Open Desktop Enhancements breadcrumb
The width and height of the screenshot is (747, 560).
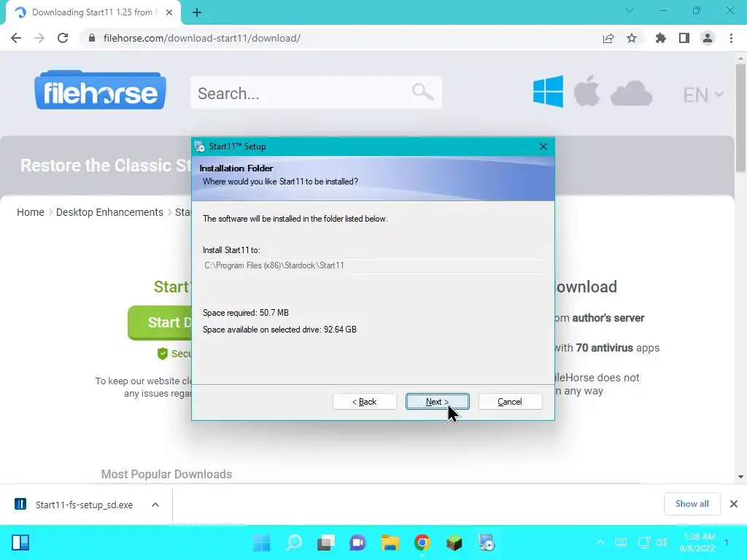coord(109,212)
